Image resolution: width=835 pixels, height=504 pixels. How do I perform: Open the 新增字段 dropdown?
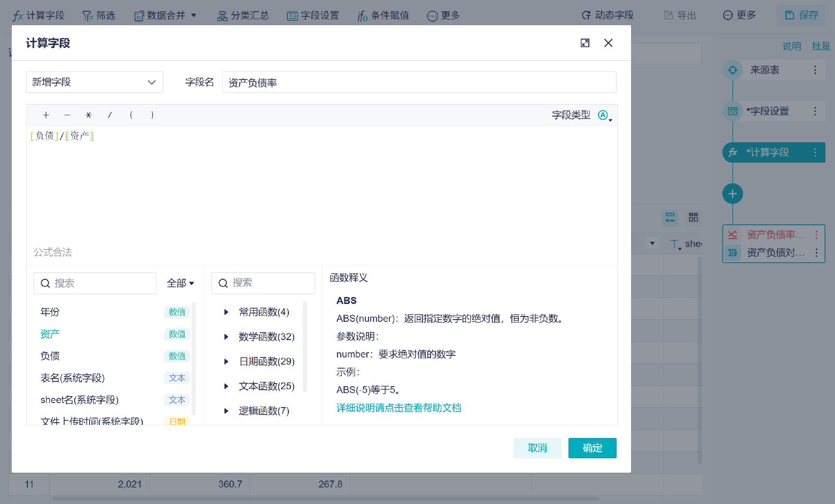[x=94, y=82]
